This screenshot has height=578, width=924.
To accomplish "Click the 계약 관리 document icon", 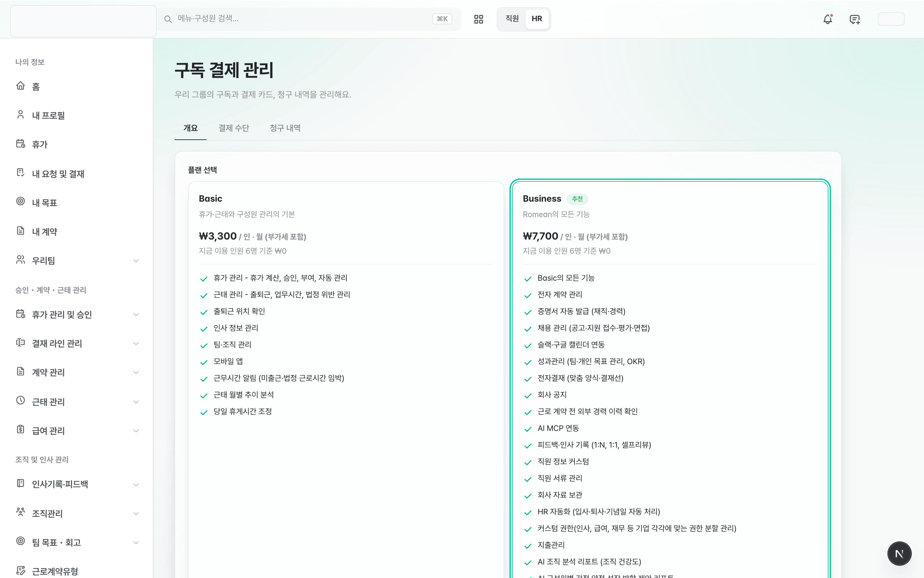I will (x=21, y=372).
